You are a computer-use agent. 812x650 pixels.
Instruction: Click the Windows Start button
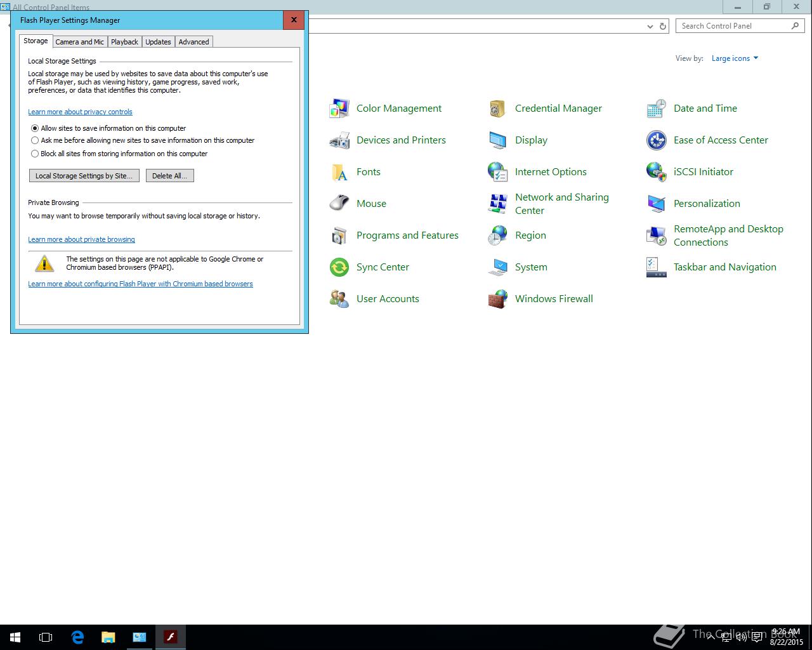15,637
